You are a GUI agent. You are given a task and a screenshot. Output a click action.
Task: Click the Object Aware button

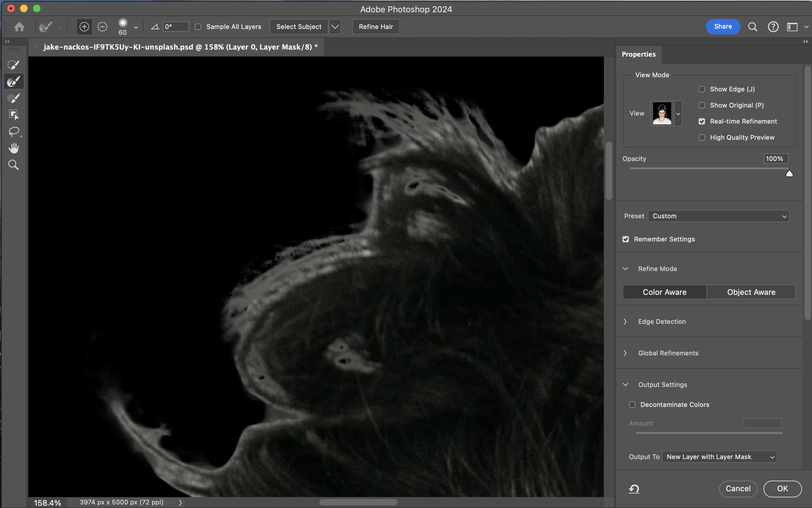[x=751, y=292]
